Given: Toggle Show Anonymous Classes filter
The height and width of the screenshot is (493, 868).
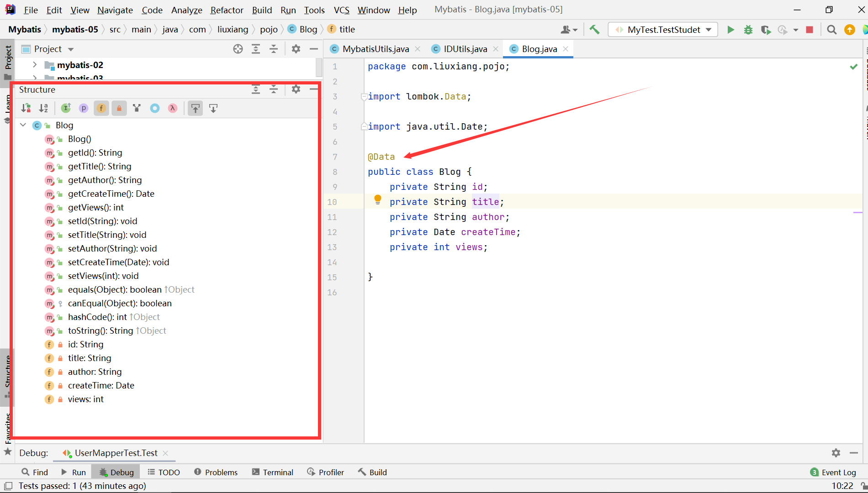Looking at the screenshot, I should pyautogui.click(x=155, y=108).
